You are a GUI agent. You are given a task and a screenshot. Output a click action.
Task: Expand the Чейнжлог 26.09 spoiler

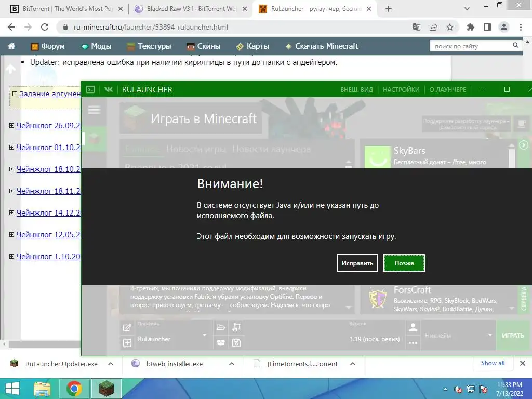(x=11, y=126)
